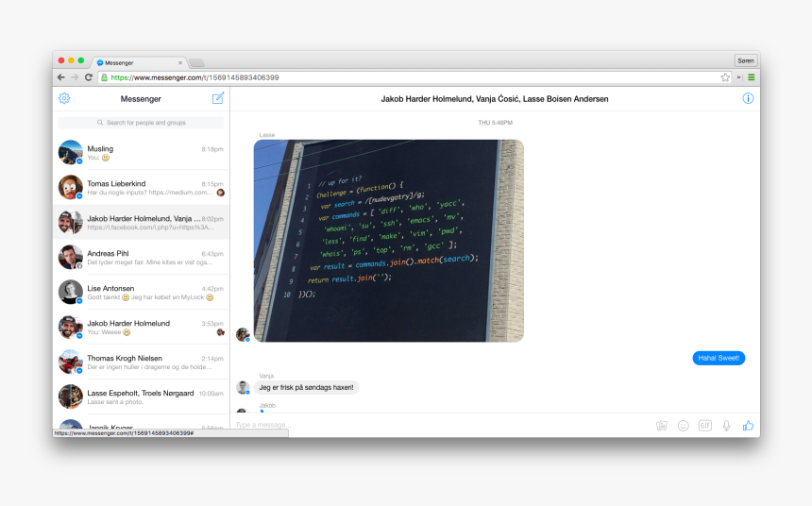The width and height of the screenshot is (812, 506).
Task: Open the Søren Chrome profile button
Action: [x=745, y=60]
